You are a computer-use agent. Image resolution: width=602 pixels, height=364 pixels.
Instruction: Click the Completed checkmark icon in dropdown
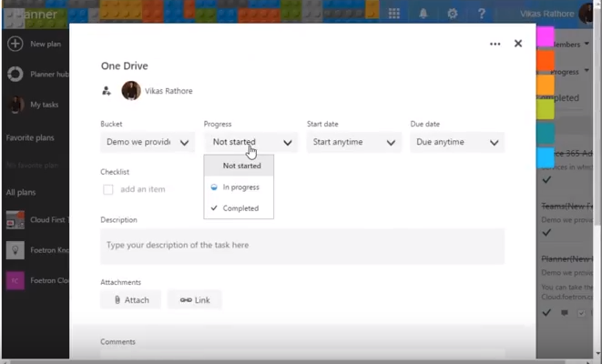tap(214, 207)
